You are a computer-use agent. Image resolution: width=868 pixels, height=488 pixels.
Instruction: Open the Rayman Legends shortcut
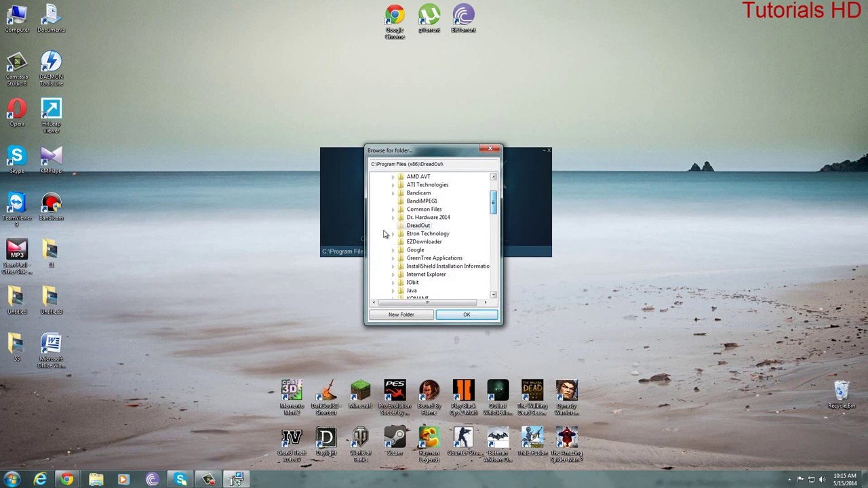coord(429,445)
